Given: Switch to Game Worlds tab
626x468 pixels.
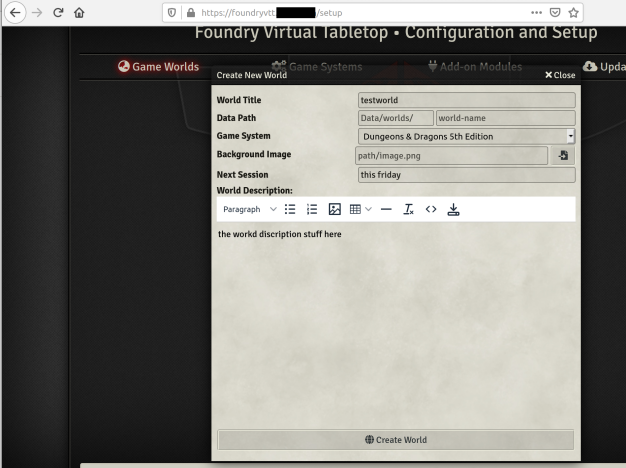Looking at the screenshot, I should click(x=158, y=67).
